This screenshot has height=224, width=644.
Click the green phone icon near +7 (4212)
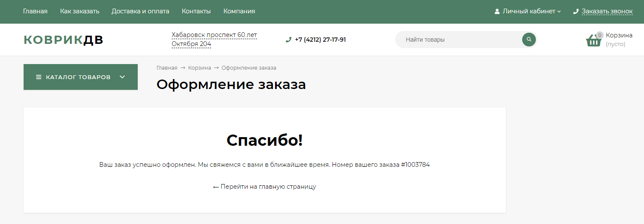tap(288, 40)
